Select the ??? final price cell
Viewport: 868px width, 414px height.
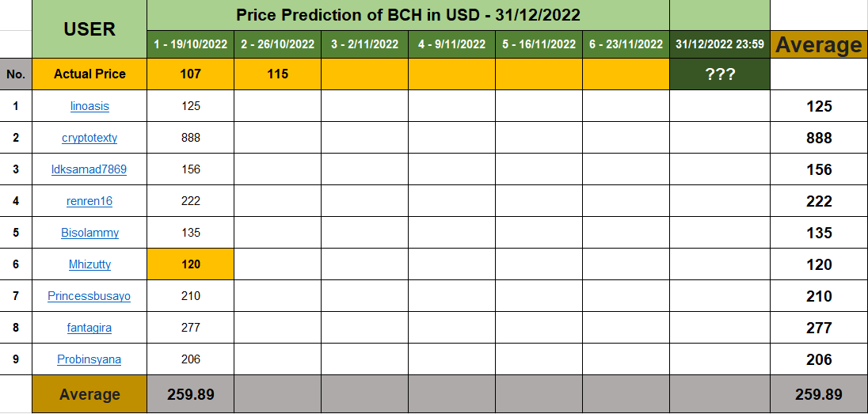(x=720, y=74)
